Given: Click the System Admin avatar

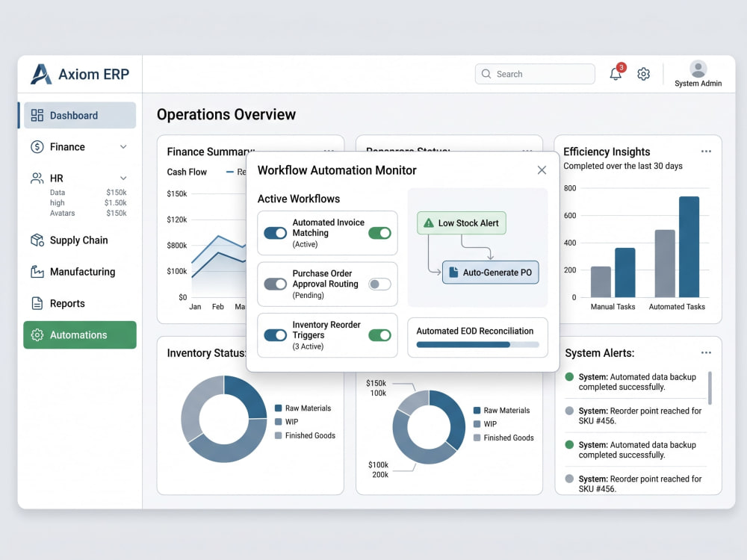Looking at the screenshot, I should [x=698, y=69].
